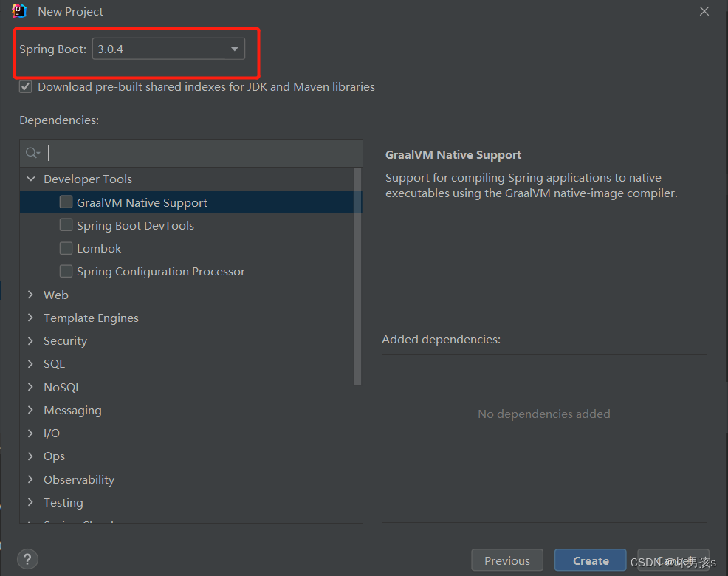Expand the Template Engines category
This screenshot has height=576, width=728.
(31, 318)
